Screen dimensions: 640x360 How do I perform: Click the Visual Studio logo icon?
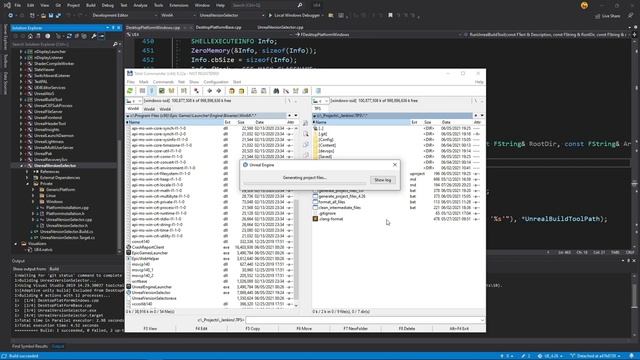tap(7, 5)
